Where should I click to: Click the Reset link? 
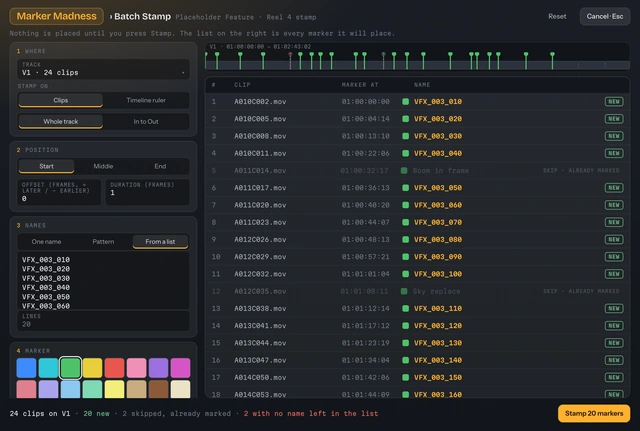pyautogui.click(x=557, y=16)
